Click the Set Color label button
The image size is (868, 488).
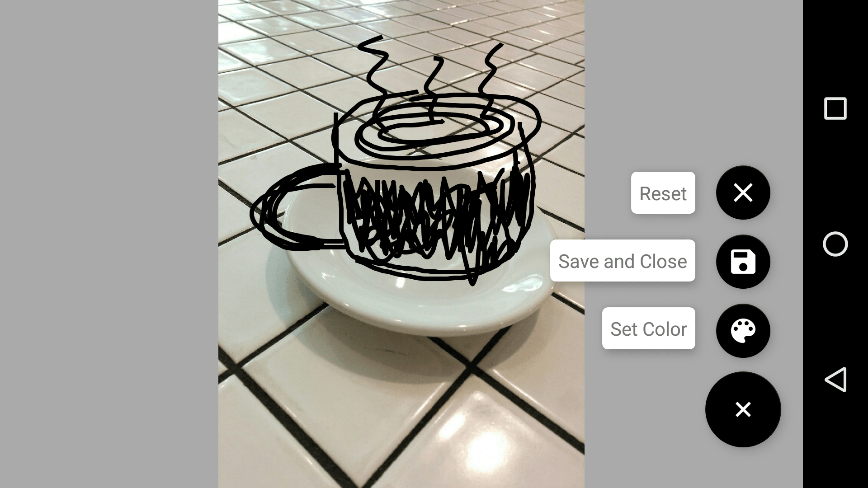coord(648,328)
